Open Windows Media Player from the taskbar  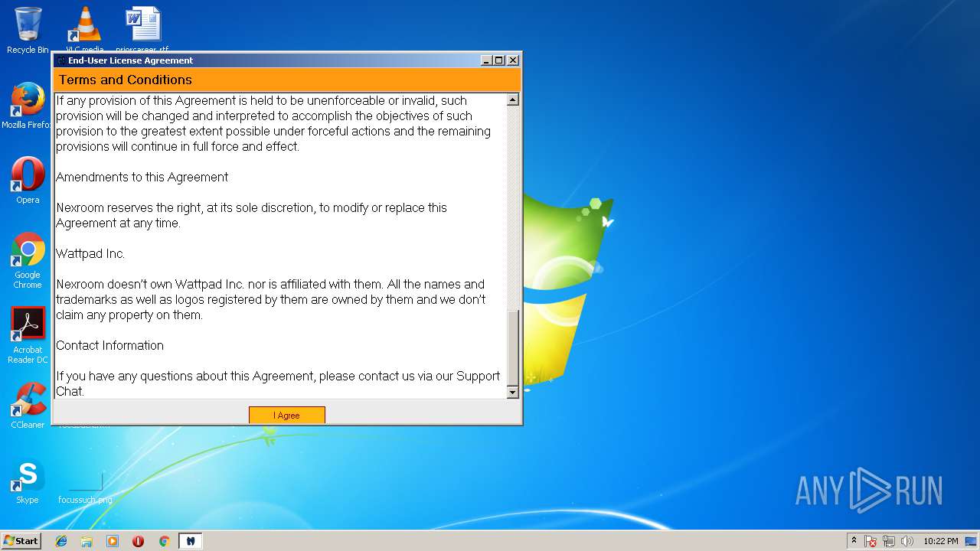click(113, 541)
